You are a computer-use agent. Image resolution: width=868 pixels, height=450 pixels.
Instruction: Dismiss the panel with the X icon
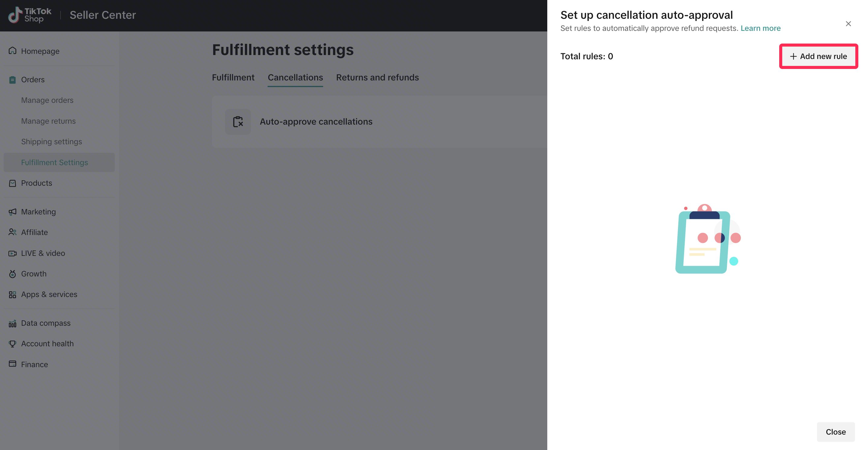pos(848,24)
